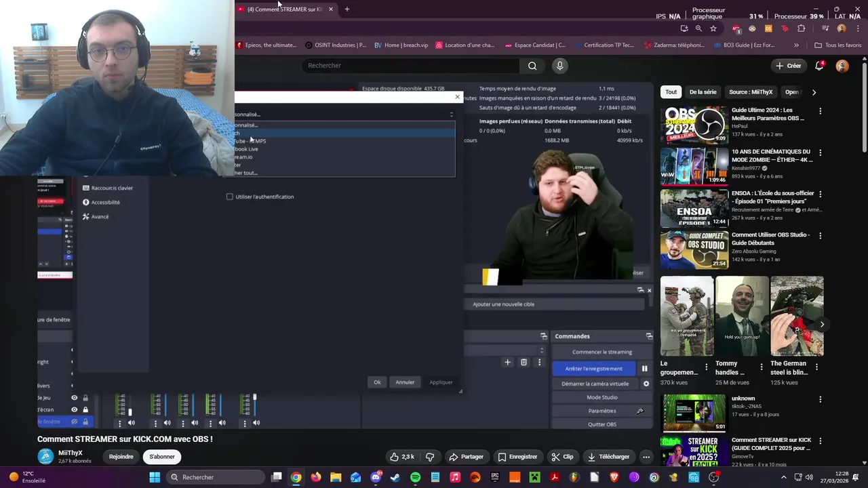This screenshot has height=488, width=868.
Task: Open options for Guide Ultime 2024 video
Action: pyautogui.click(x=820, y=111)
